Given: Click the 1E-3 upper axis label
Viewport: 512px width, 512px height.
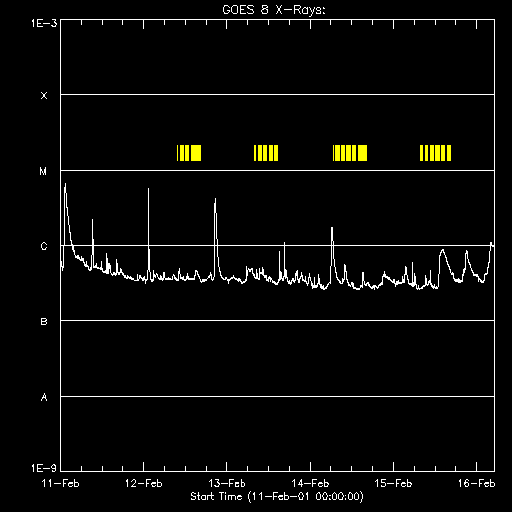Looking at the screenshot, I should [44, 23].
